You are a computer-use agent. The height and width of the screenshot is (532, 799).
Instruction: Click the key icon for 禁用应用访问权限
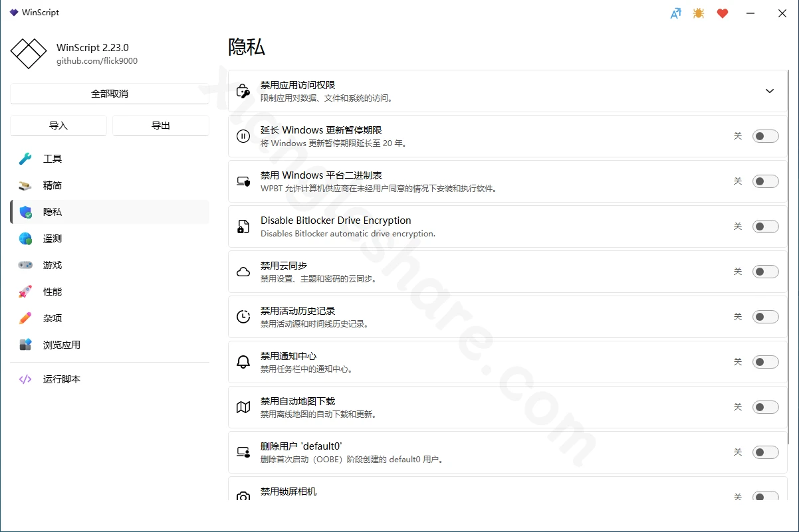point(243,91)
